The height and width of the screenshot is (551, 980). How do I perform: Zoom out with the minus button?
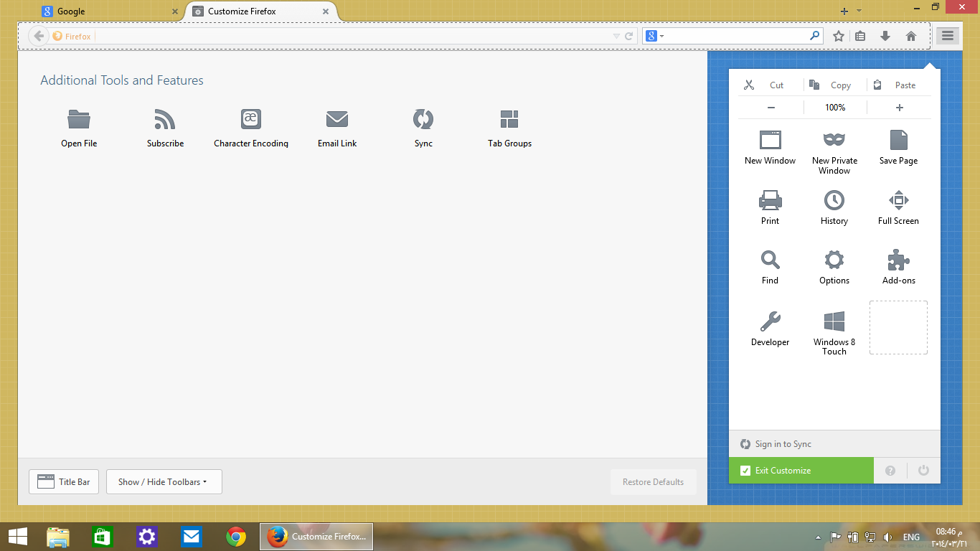pyautogui.click(x=771, y=108)
